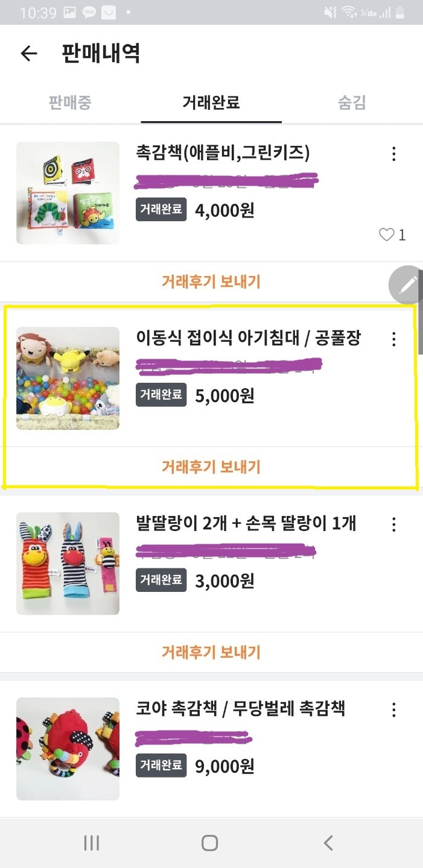Tap 거래후기 보내기 under the 발딸랑이 listing
The width and height of the screenshot is (423, 868).
click(x=210, y=652)
